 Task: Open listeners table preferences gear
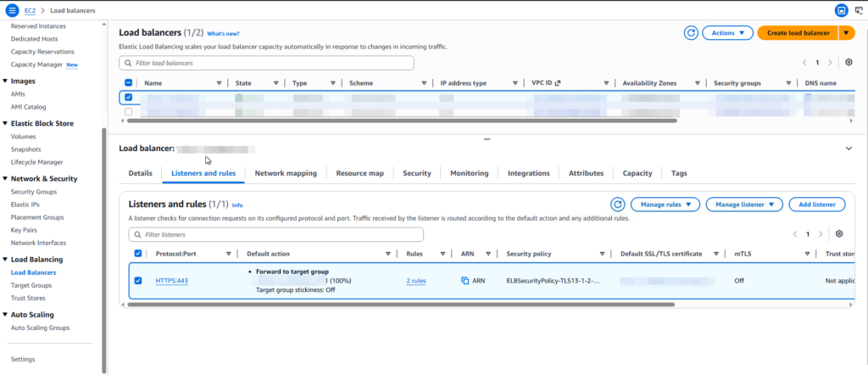[839, 234]
